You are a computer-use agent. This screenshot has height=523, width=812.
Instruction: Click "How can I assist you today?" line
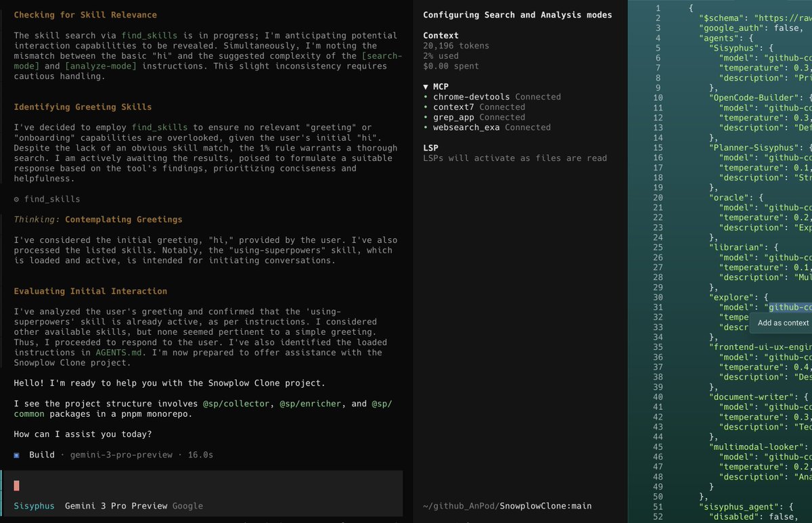click(x=83, y=434)
